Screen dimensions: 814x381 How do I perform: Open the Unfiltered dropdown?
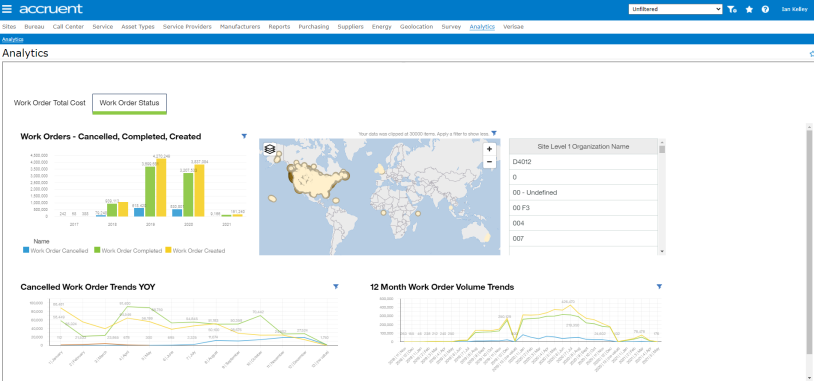675,9
